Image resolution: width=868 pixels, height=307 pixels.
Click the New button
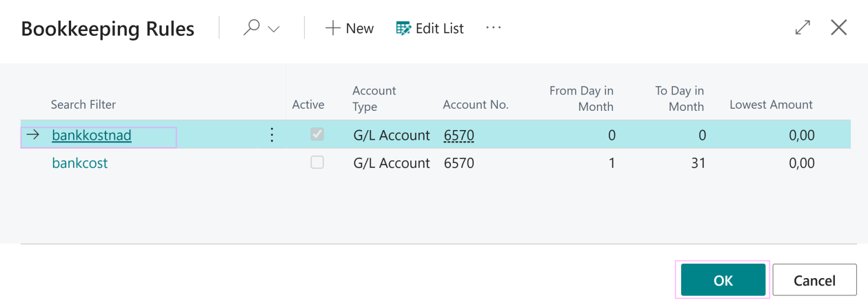click(x=350, y=28)
